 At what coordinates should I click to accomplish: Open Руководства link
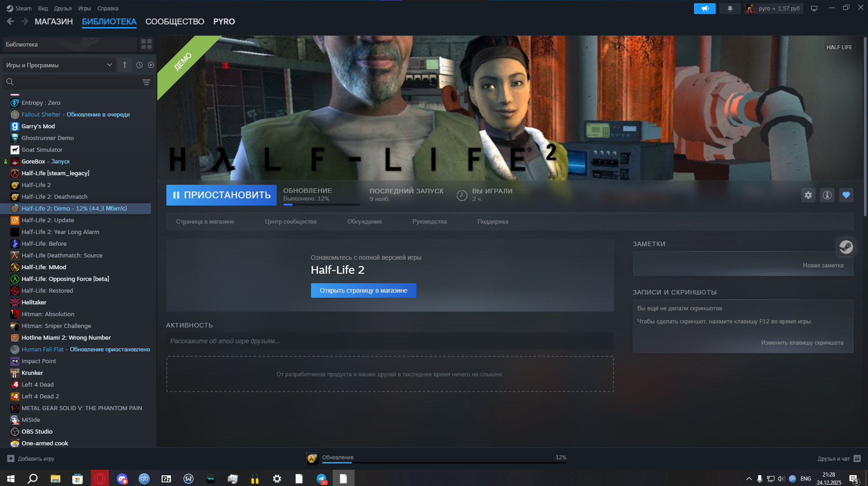pos(429,222)
